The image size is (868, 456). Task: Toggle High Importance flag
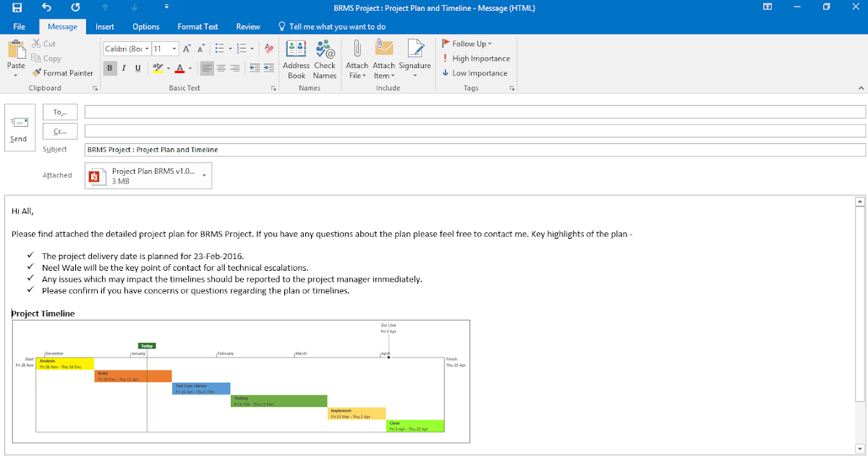476,59
